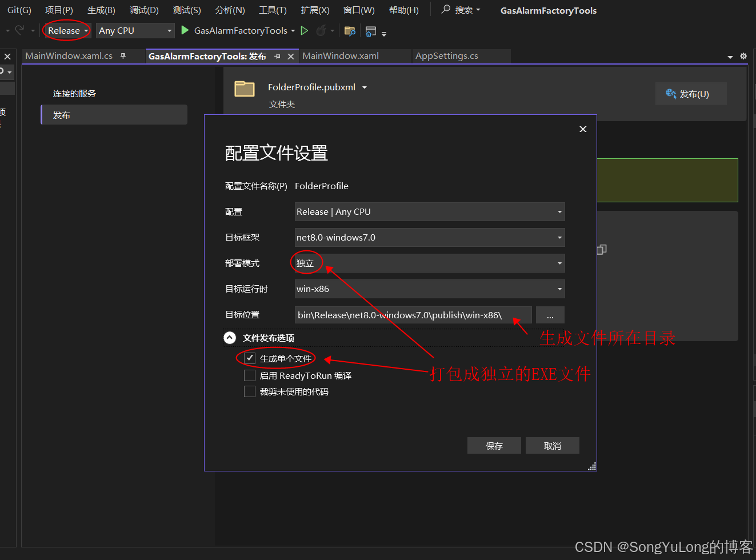Toggle the pin icon on MainWindow.xaml.cs tab

tap(123, 55)
